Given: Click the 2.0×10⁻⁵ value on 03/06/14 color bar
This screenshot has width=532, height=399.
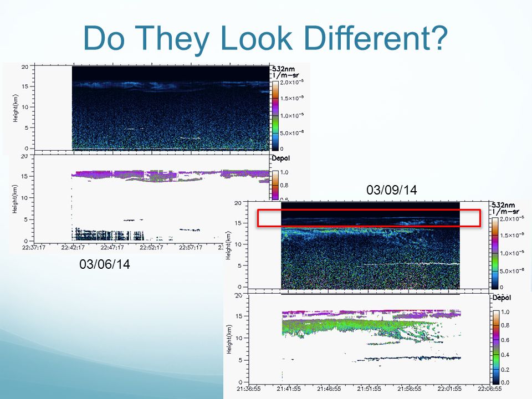Looking at the screenshot, I should pyautogui.click(x=292, y=82).
